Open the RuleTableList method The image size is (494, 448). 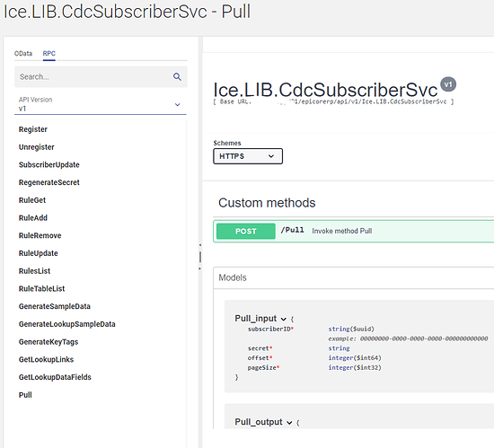click(x=42, y=288)
